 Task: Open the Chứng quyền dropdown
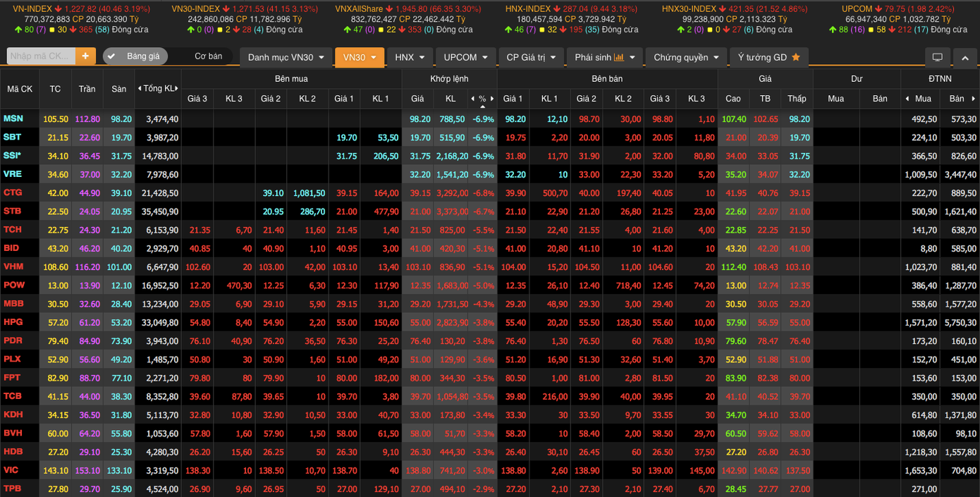click(685, 57)
